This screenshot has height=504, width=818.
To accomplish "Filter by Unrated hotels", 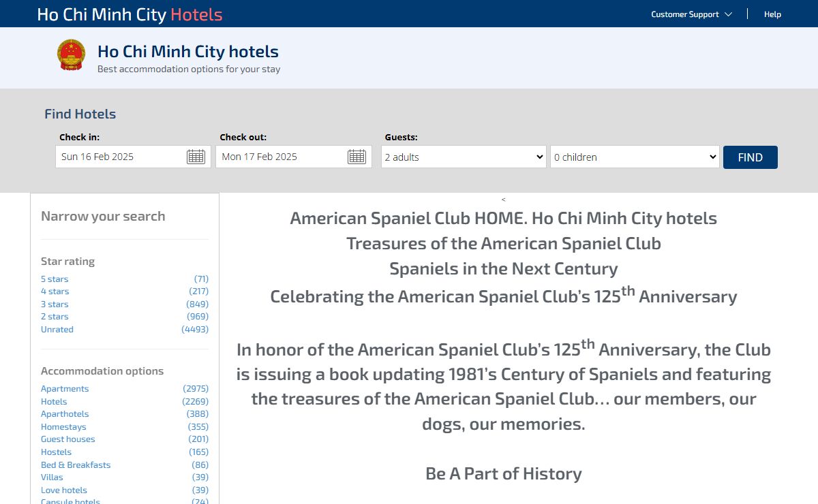I will tap(57, 330).
